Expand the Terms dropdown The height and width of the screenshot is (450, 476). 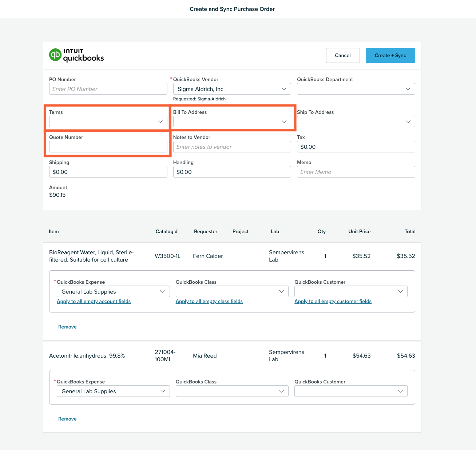click(x=108, y=122)
